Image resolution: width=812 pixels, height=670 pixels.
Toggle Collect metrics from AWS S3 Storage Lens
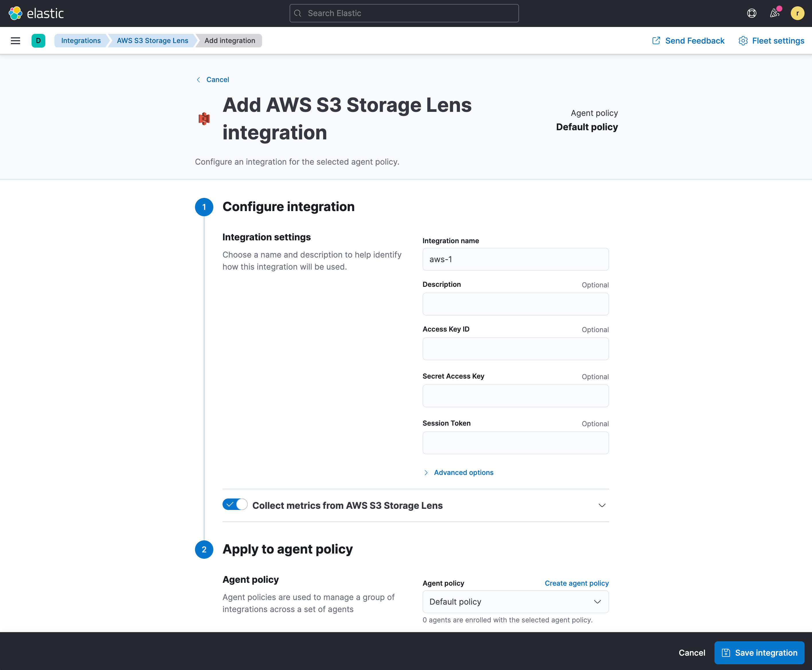235,505
